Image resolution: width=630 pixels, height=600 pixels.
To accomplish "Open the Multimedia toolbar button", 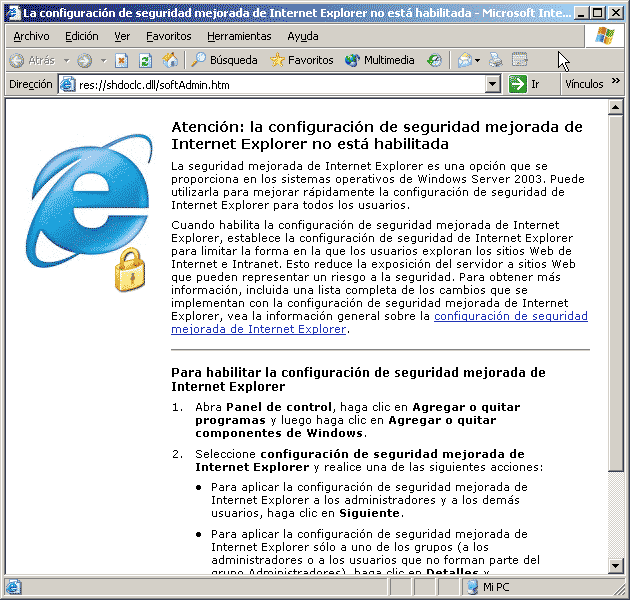I will coord(379,60).
